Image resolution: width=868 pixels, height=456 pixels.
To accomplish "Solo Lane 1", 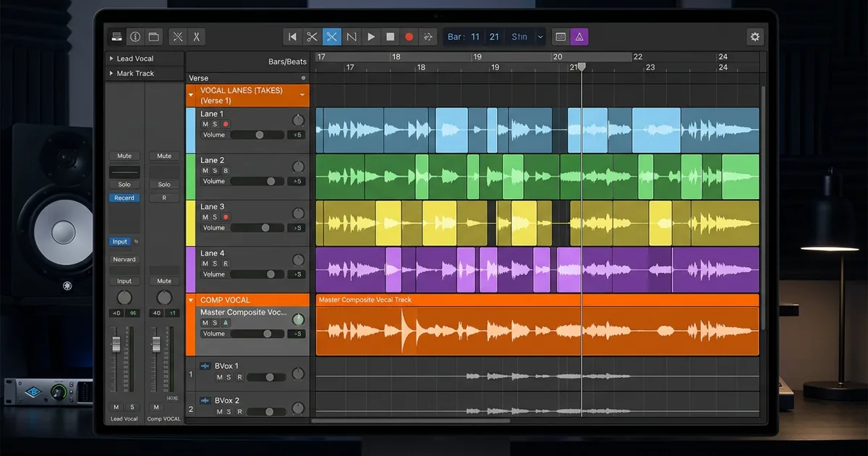I will [x=215, y=124].
